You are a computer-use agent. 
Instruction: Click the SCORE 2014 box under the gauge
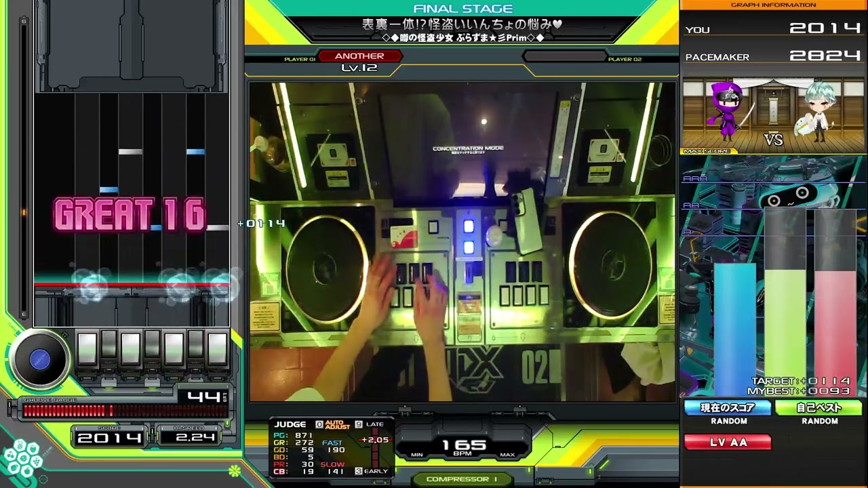[109, 437]
